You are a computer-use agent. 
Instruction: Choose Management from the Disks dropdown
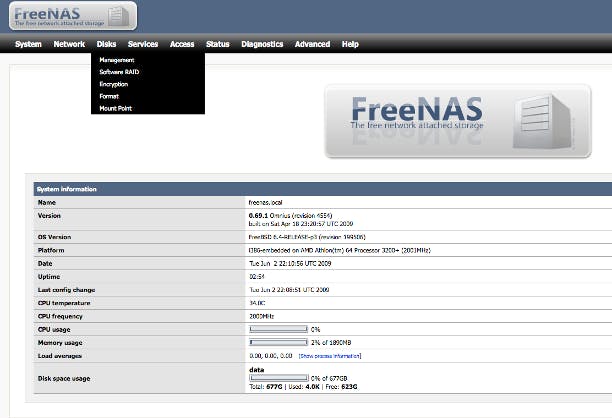pos(117,60)
